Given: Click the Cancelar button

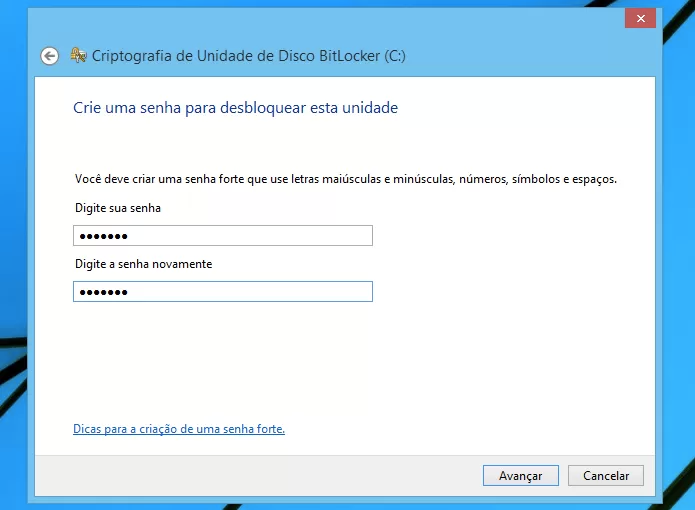Looking at the screenshot, I should (605, 475).
